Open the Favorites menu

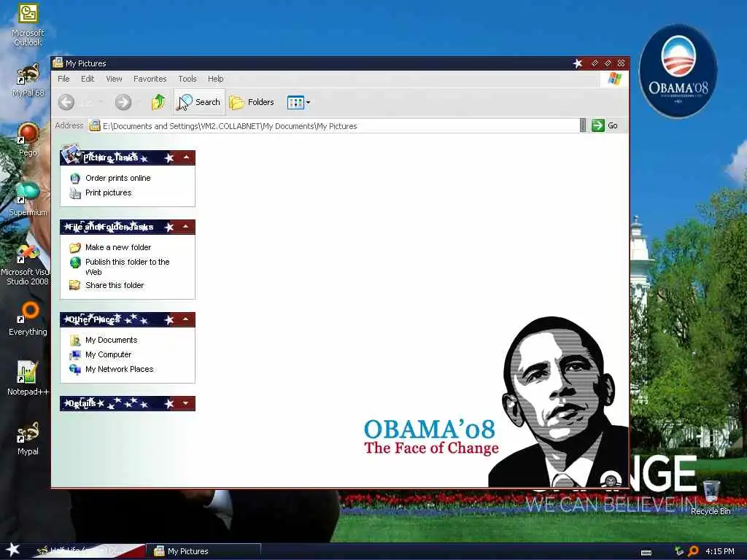click(150, 79)
